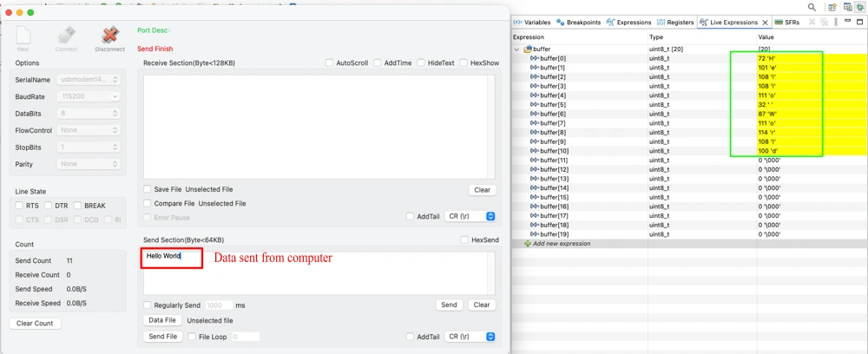Switch to the Registers tab
Image resolution: width=868 pixels, height=354 pixels.
coord(675,23)
